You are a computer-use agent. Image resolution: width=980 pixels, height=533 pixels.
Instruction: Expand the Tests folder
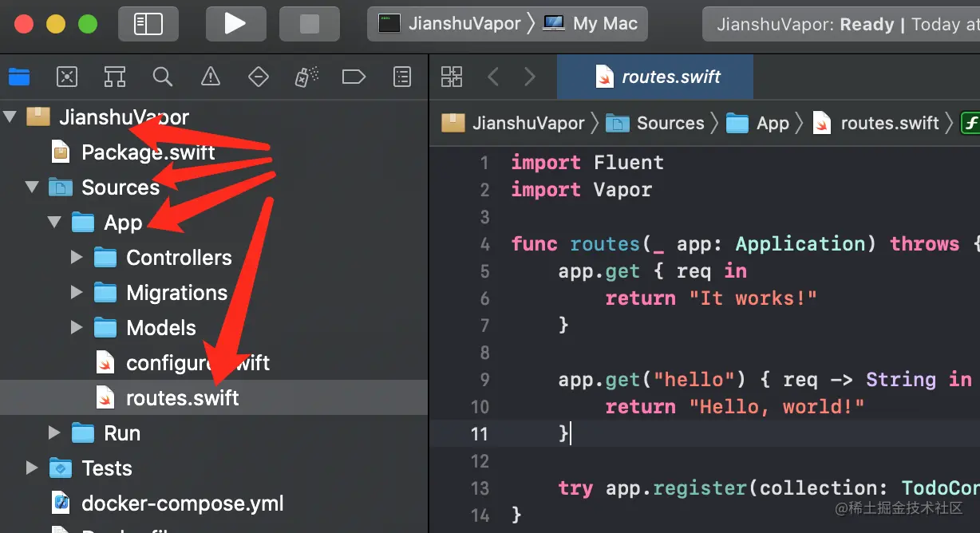click(x=32, y=468)
